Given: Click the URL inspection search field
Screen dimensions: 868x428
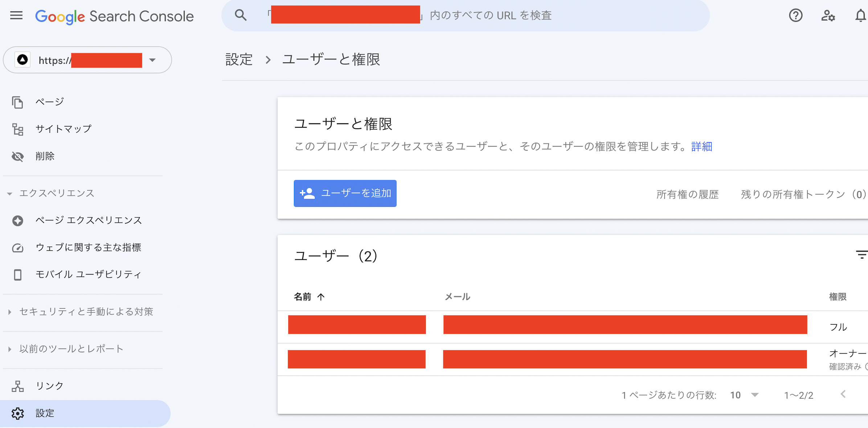Looking at the screenshot, I should click(x=466, y=16).
